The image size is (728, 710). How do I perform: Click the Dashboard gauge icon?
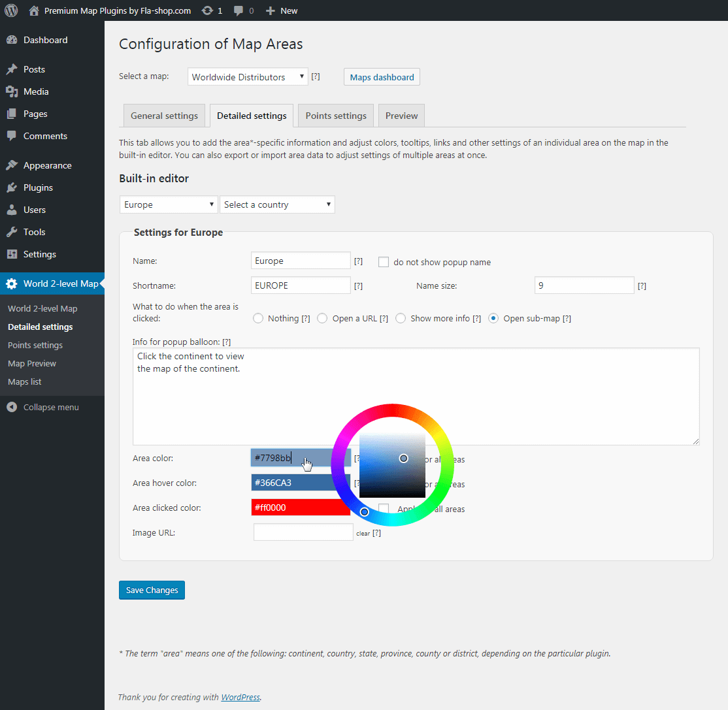[x=12, y=40]
